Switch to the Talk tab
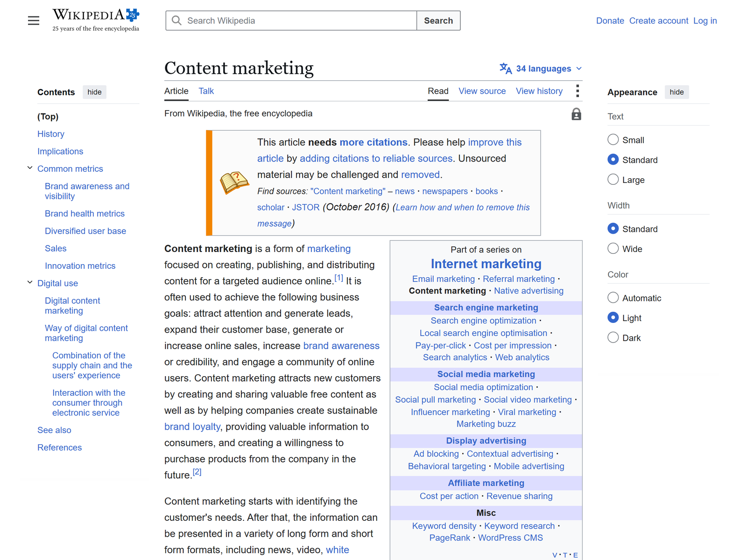Image resolution: width=747 pixels, height=560 pixels. click(x=206, y=91)
